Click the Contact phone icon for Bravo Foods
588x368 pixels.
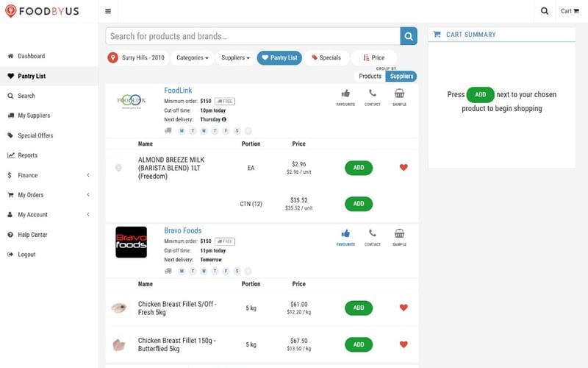[373, 237]
